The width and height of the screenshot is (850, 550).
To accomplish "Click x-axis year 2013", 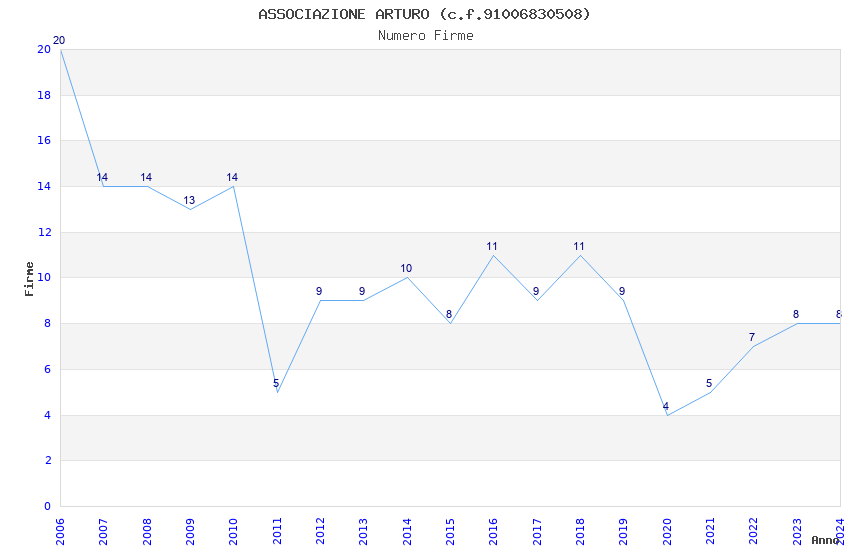I will click(x=363, y=531).
